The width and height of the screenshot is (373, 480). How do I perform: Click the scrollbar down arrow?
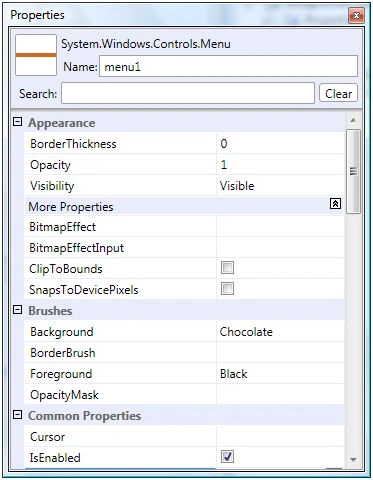[353, 460]
